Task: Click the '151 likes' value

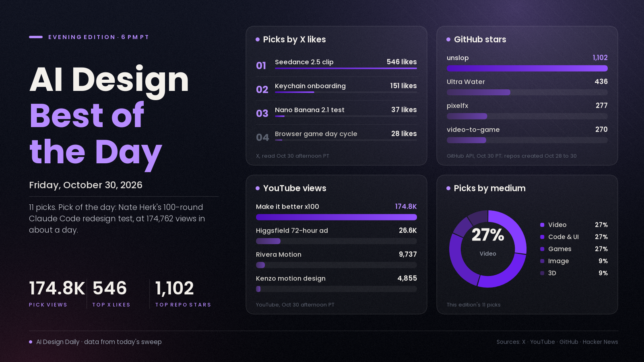Action: pos(403,86)
